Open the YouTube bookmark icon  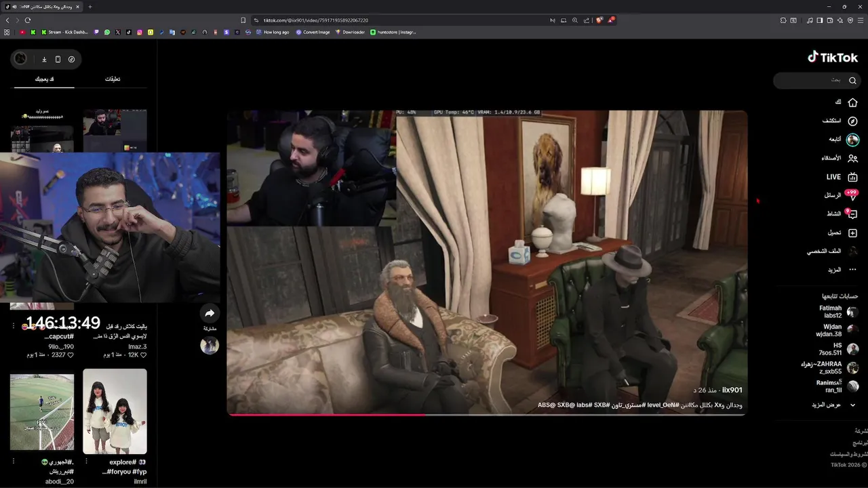(22, 32)
